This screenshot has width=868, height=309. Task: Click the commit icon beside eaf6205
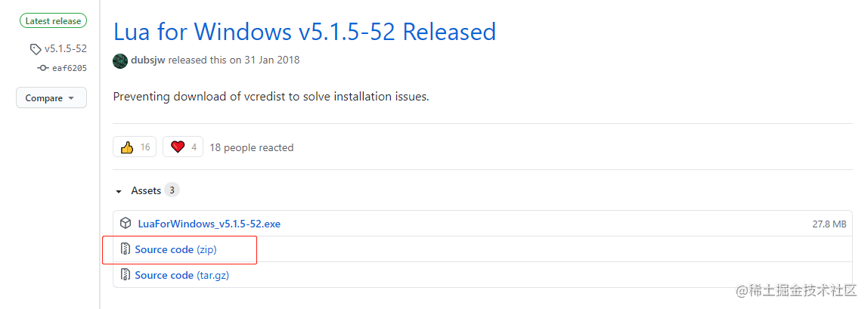43,68
